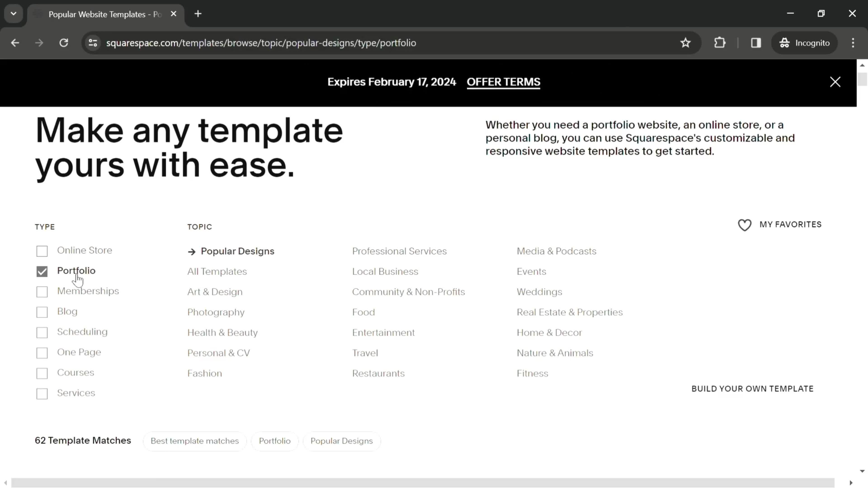Image resolution: width=868 pixels, height=488 pixels.
Task: Choose the Entertainment topic
Action: tap(383, 332)
